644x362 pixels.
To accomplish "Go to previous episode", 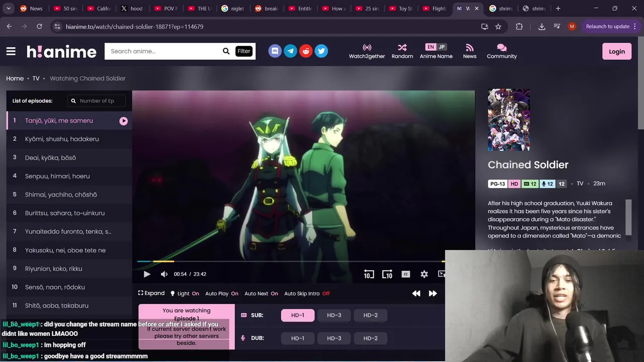I will click(416, 294).
